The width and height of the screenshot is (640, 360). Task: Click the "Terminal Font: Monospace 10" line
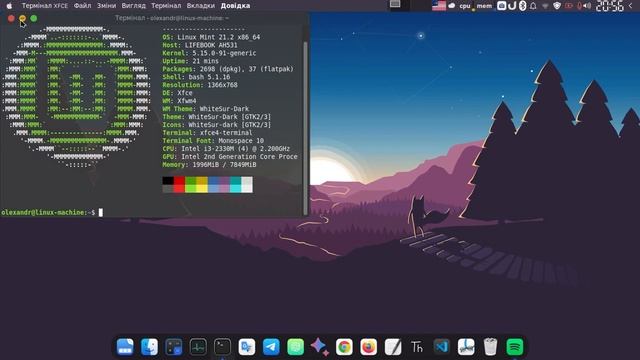(x=213, y=140)
